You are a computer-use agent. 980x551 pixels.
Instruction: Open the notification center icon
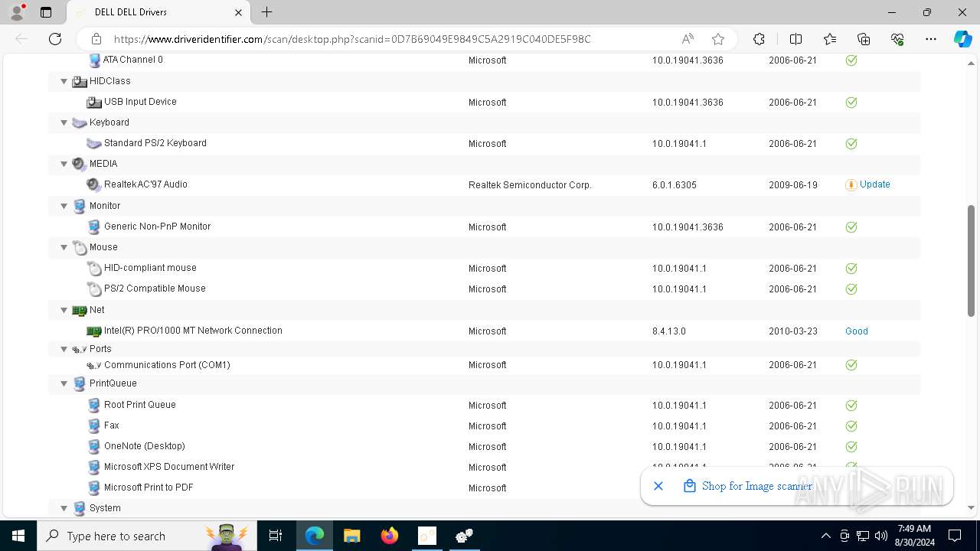pos(955,536)
